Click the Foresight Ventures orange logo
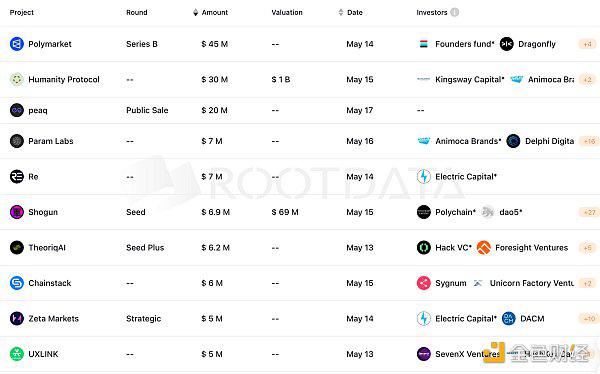This screenshot has height=374, width=600. [484, 248]
